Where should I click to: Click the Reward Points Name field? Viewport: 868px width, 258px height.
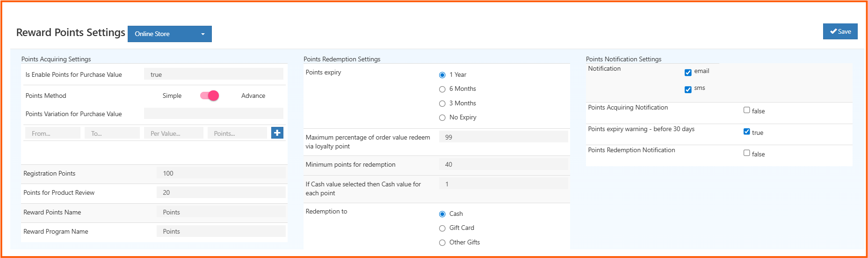221,212
